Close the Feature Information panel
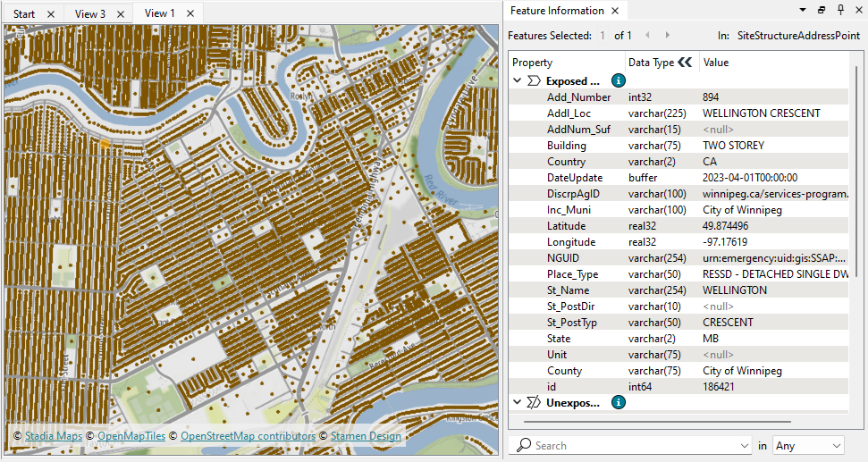The width and height of the screenshot is (868, 462). coord(858,10)
